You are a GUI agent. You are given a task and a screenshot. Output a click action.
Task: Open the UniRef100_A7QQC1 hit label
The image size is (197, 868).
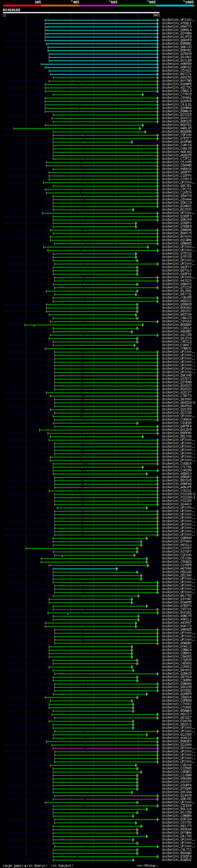177,23
